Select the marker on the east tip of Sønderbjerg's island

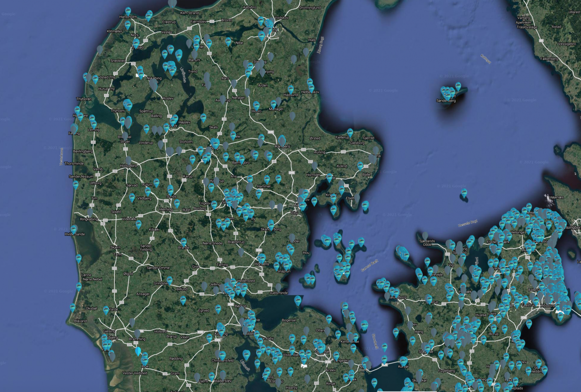458,86
